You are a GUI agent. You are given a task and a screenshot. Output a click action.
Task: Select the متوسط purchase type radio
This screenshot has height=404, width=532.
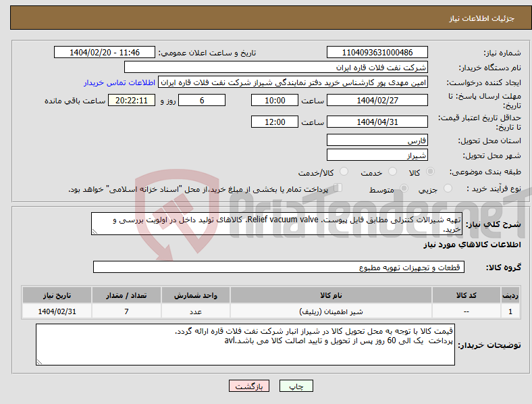pos(404,188)
